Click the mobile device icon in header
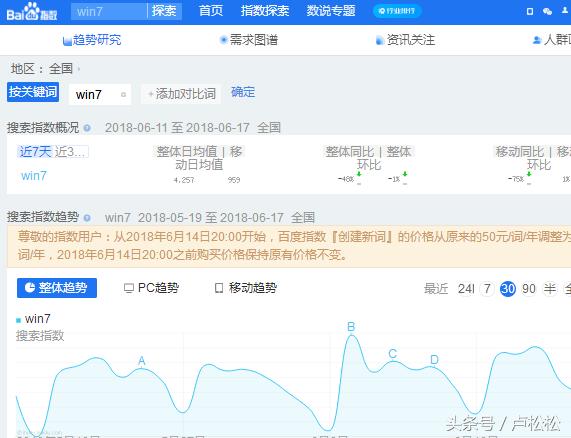 coord(530,11)
